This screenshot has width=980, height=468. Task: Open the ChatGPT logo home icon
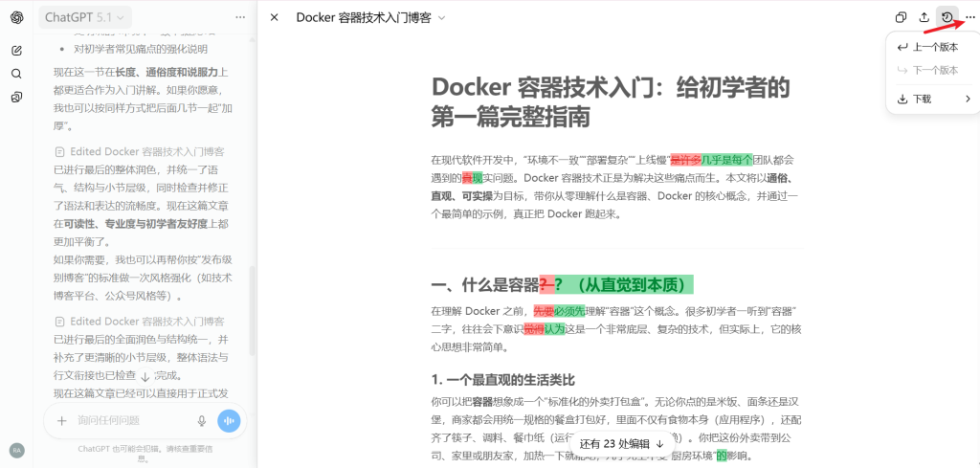tap(17, 17)
